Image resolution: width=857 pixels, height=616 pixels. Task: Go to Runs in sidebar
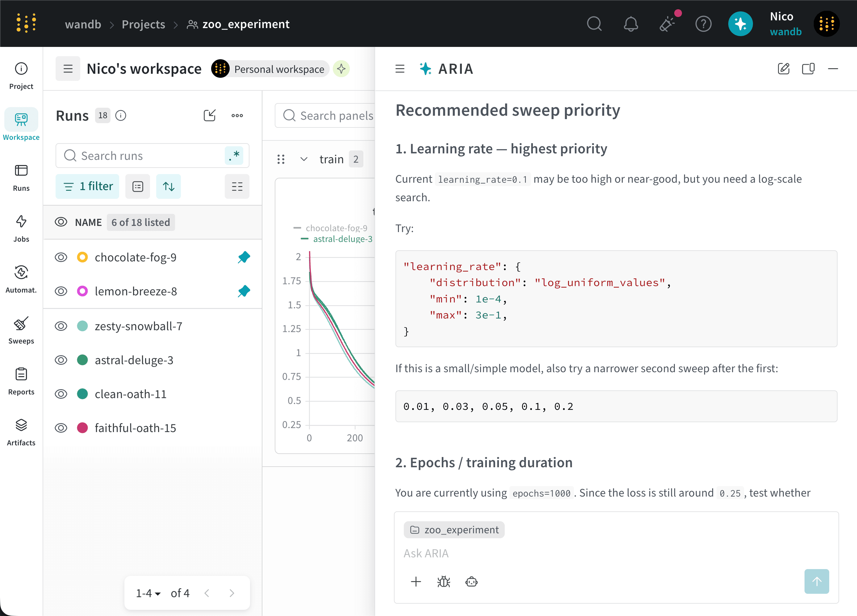(x=21, y=177)
